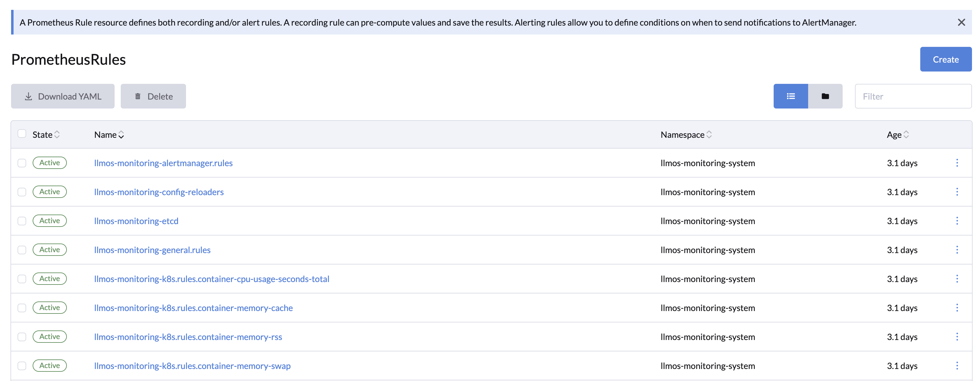Click Active badge of alertmanager.rules row
The width and height of the screenshot is (980, 381).
(50, 162)
